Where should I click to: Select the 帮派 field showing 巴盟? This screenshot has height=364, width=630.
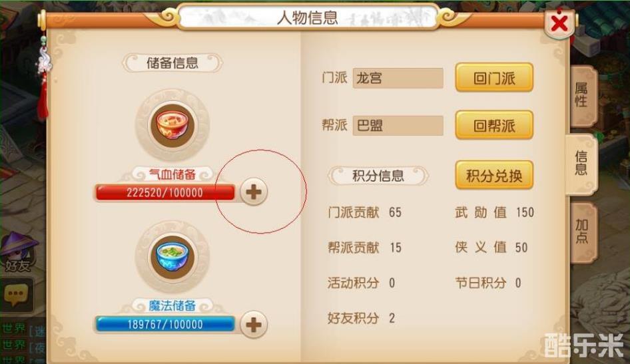click(398, 126)
